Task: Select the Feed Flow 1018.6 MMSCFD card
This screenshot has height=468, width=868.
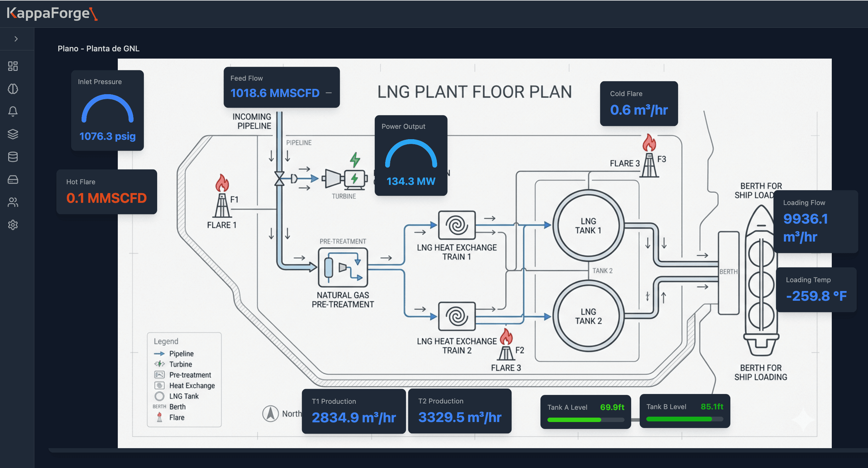Action: [x=282, y=87]
